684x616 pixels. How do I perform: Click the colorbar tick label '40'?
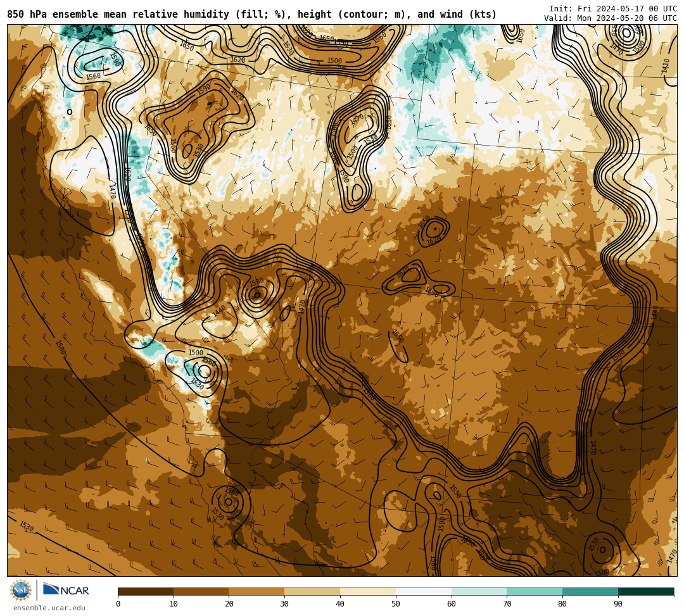click(x=340, y=604)
